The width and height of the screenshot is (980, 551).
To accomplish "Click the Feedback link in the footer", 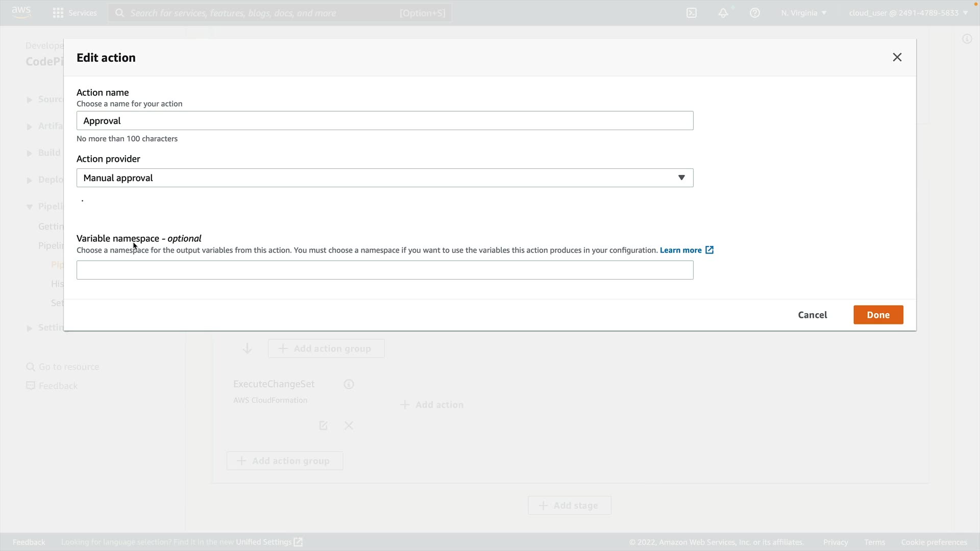I will pyautogui.click(x=29, y=542).
